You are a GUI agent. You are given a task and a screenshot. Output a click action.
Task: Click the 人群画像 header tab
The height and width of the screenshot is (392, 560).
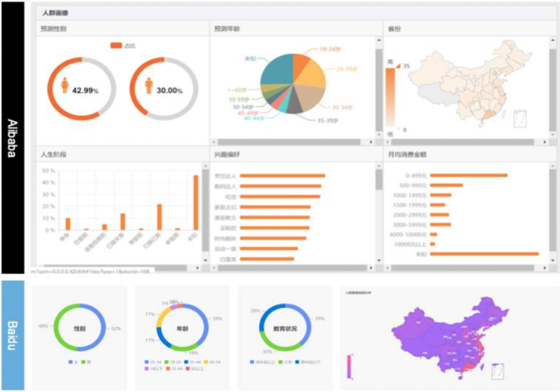tap(55, 13)
